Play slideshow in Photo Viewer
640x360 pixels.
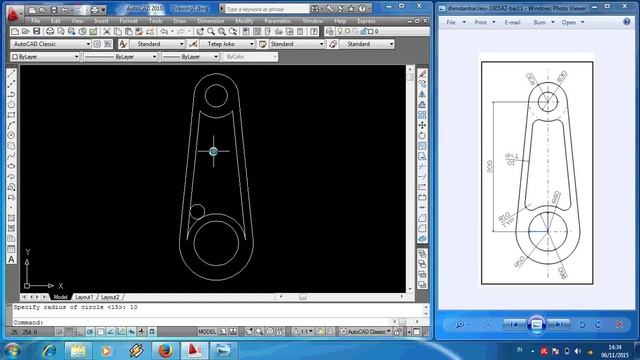pos(536,324)
